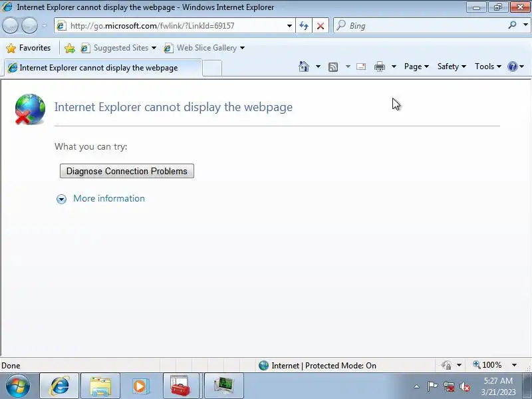Expand the Web Slice Gallery dropdown arrow
The width and height of the screenshot is (532, 399).
242,48
